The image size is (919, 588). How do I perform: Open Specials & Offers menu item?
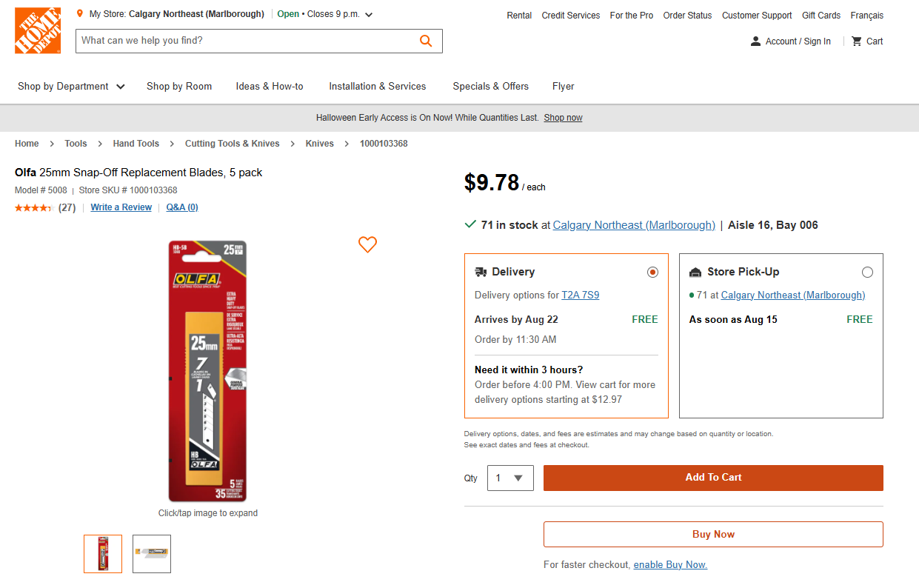[490, 87]
